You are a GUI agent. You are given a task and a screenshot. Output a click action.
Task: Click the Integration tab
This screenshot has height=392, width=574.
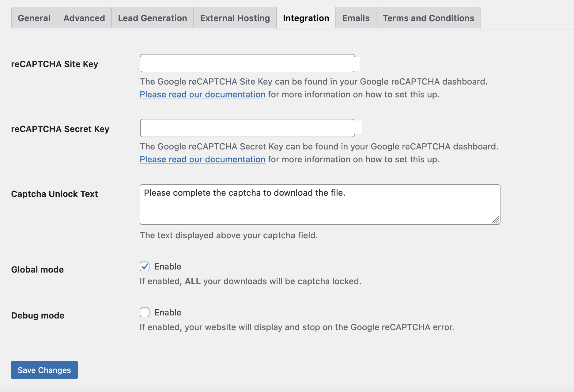pyautogui.click(x=306, y=18)
